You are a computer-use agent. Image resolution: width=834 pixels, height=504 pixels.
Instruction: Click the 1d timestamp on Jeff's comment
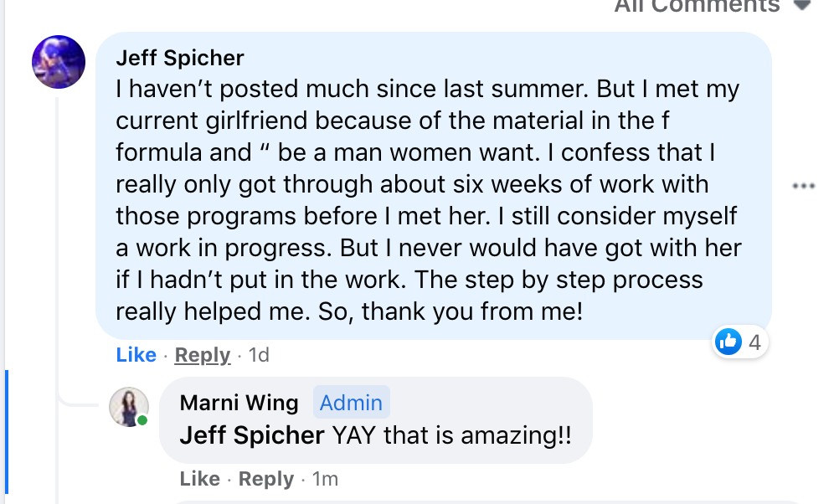(259, 355)
